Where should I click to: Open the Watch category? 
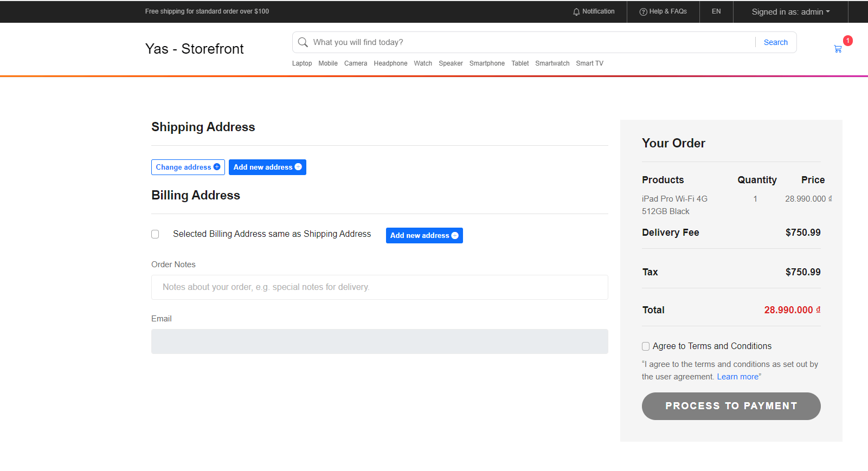423,63
